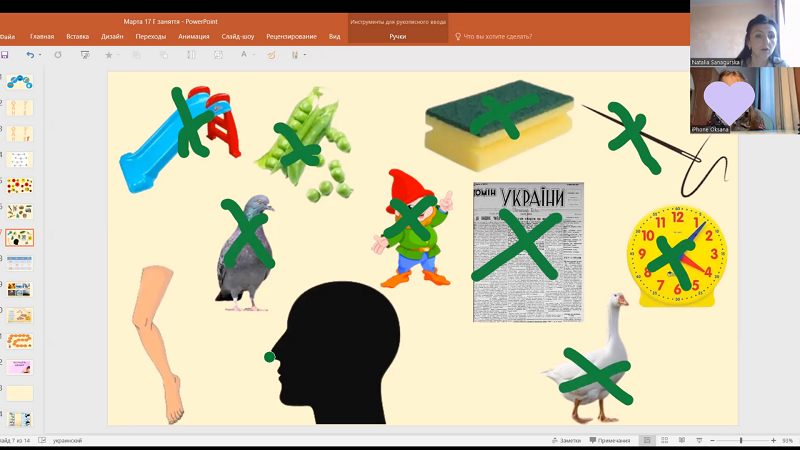The image size is (800, 450).
Task: Click the 'украинский' language indicator
Action: click(67, 440)
